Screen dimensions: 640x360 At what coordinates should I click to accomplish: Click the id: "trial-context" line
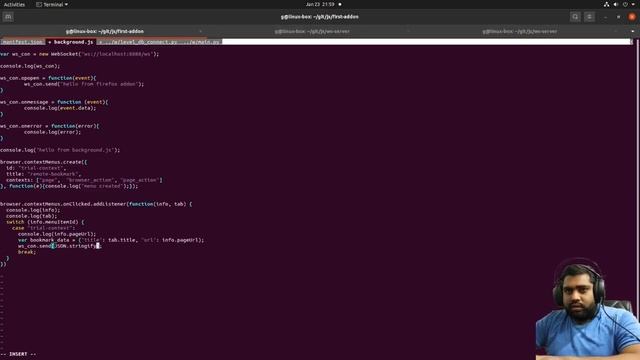click(x=36, y=168)
